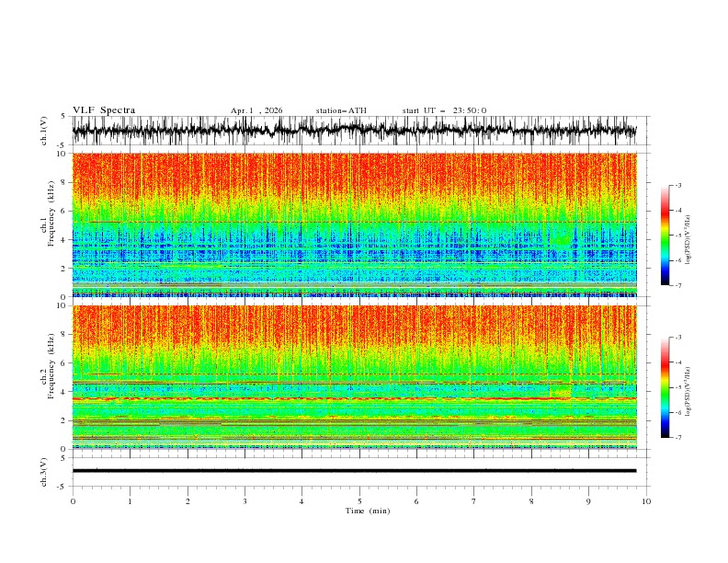Click inside the ch.1 spectrogram plot

point(354,224)
